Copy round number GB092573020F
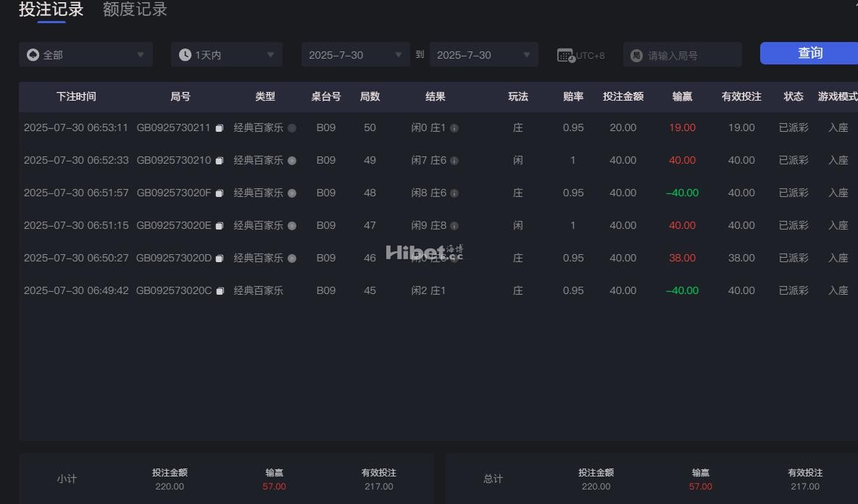 pos(220,193)
